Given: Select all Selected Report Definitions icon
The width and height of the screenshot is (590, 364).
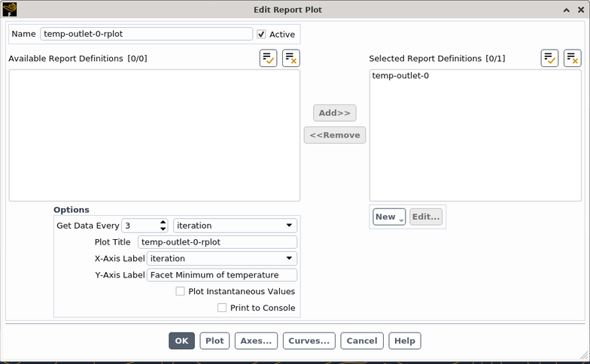Looking at the screenshot, I should [x=549, y=59].
